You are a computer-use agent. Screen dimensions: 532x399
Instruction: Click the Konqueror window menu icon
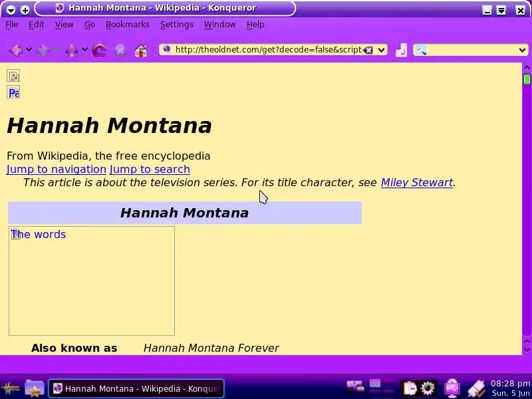coord(11,10)
